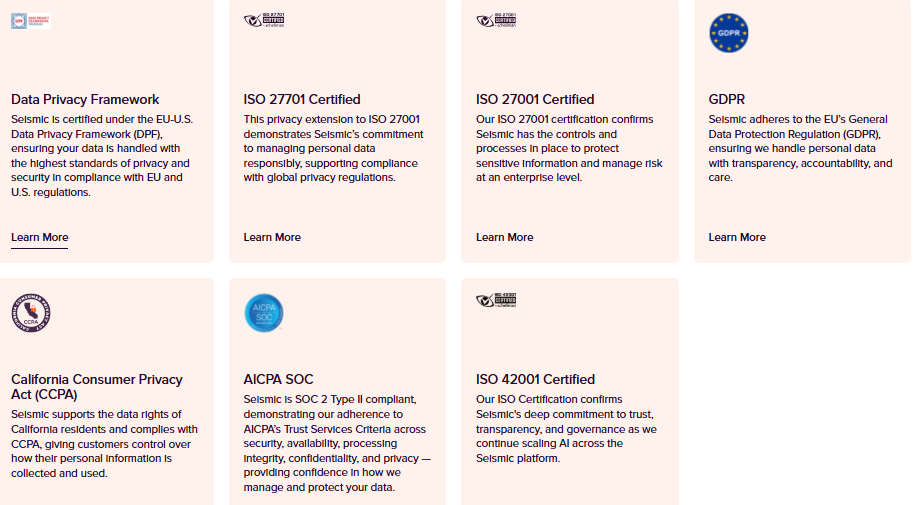Follow the GDPR card's Learn More link

[737, 237]
